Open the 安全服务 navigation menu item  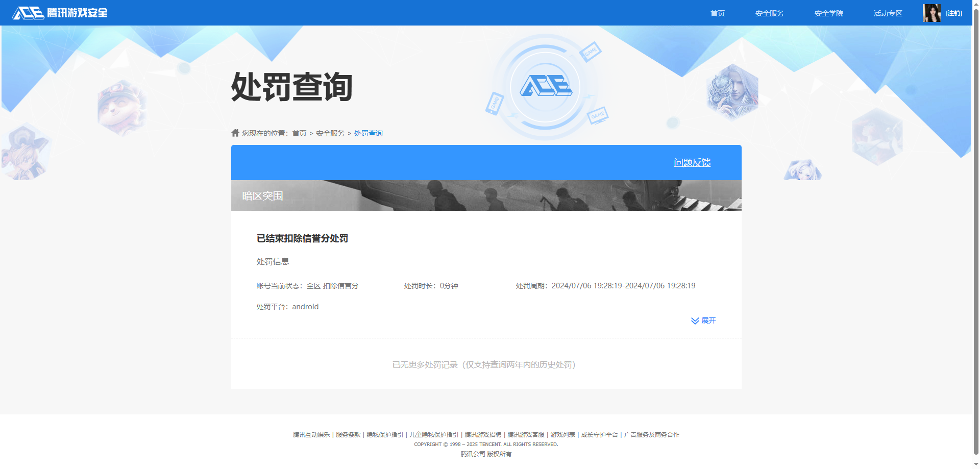769,13
